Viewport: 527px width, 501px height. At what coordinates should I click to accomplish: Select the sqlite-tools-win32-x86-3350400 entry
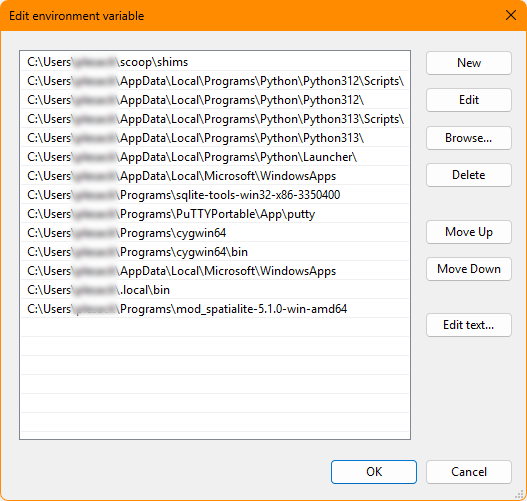[x=215, y=195]
